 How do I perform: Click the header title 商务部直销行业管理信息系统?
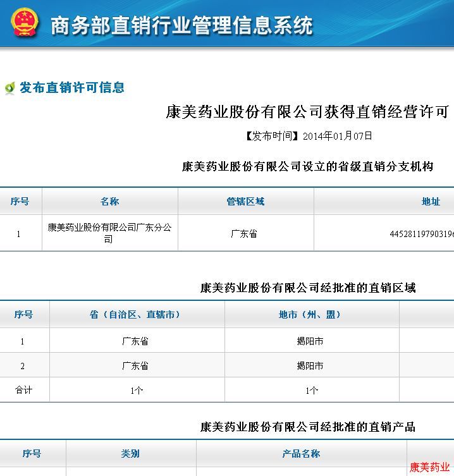181,25
